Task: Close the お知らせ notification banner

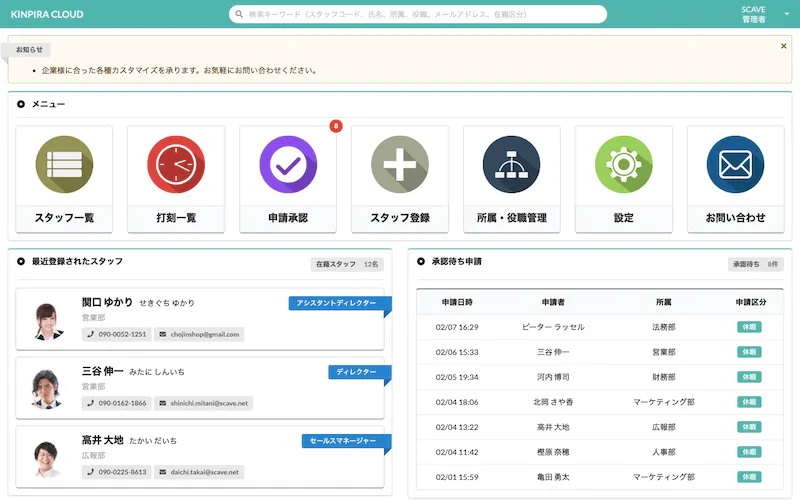Action: click(x=783, y=46)
